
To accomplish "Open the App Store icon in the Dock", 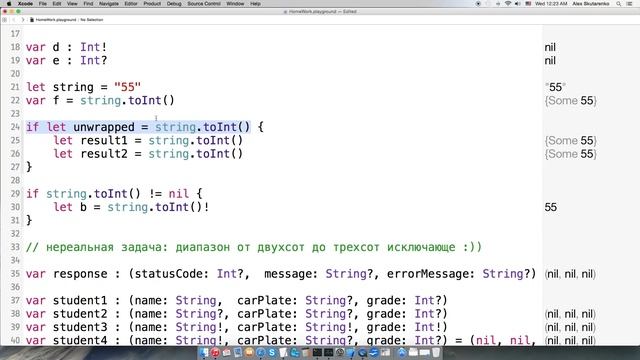I will pos(402,352).
